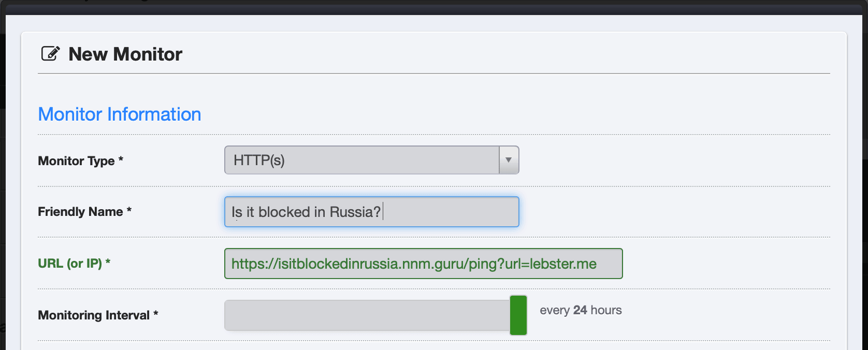Click the Monitor Type label
This screenshot has width=868, height=350.
point(76,161)
